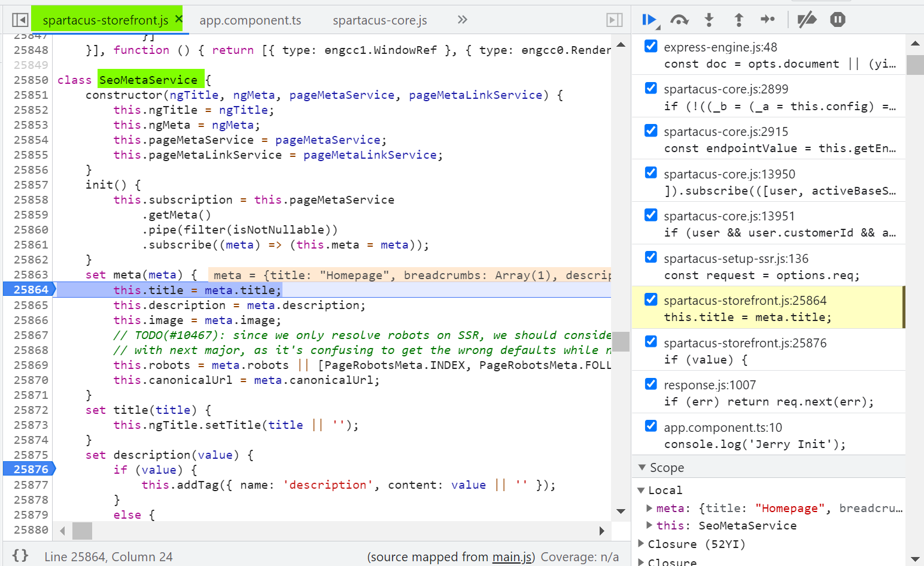Step into next function call
This screenshot has width=924, height=566.
pos(709,20)
